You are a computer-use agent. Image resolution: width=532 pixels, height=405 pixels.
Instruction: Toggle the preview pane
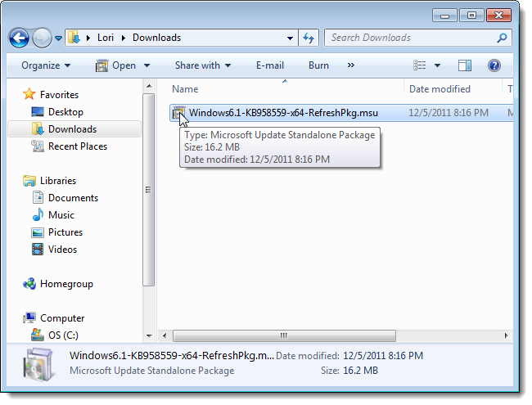click(465, 65)
